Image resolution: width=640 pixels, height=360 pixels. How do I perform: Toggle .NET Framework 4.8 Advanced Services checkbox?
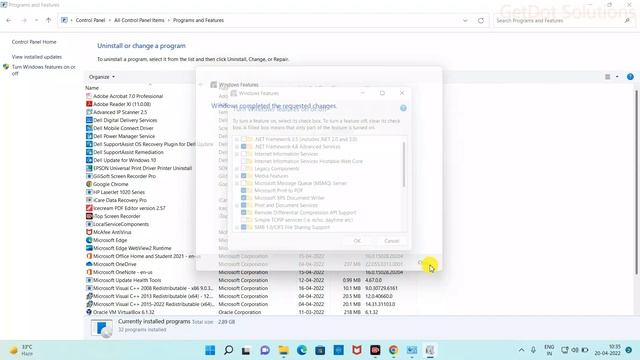click(x=244, y=147)
